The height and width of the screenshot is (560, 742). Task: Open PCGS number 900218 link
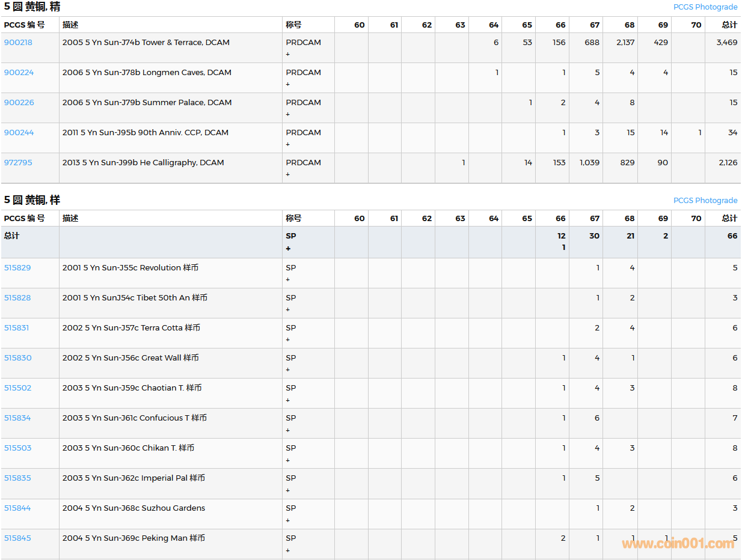[18, 43]
